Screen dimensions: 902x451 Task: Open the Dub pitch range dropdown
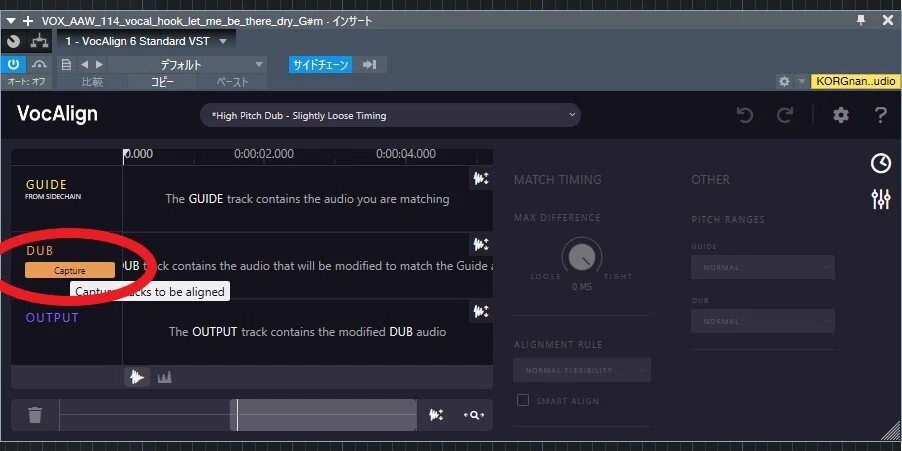[763, 321]
